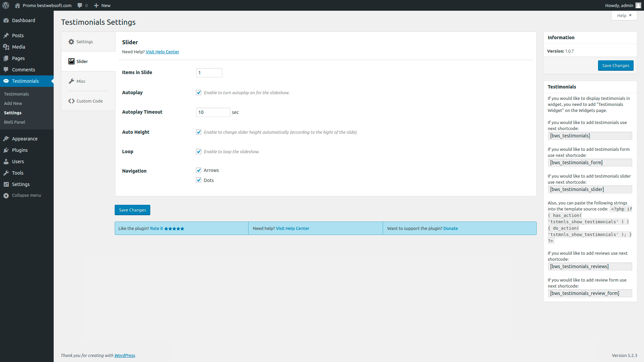
Task: Click the admin avatar icon
Action: point(638,5)
